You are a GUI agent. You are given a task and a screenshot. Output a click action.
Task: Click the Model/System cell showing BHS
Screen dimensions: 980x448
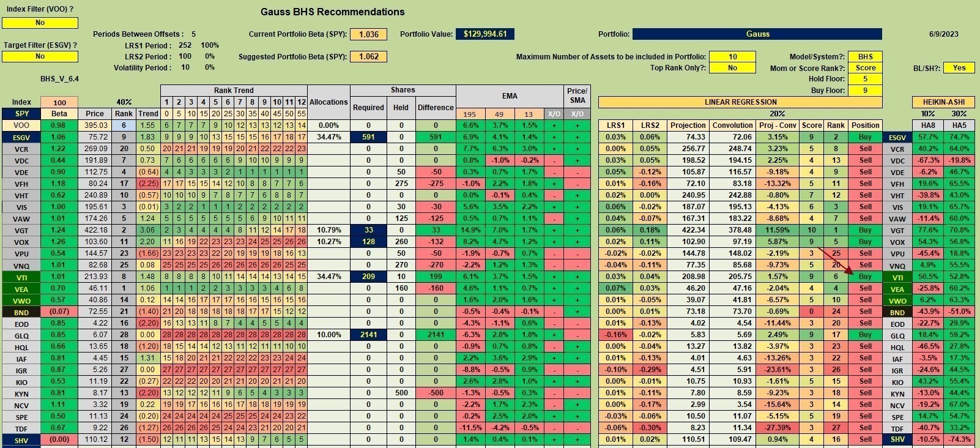coord(866,56)
